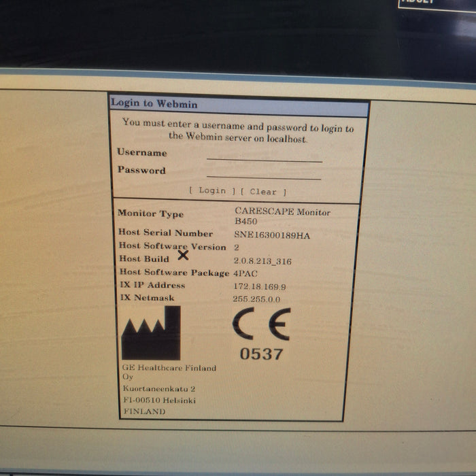This screenshot has width=476, height=476.
Task: Select netmask value '255.255.0.0'
Action: (256, 299)
